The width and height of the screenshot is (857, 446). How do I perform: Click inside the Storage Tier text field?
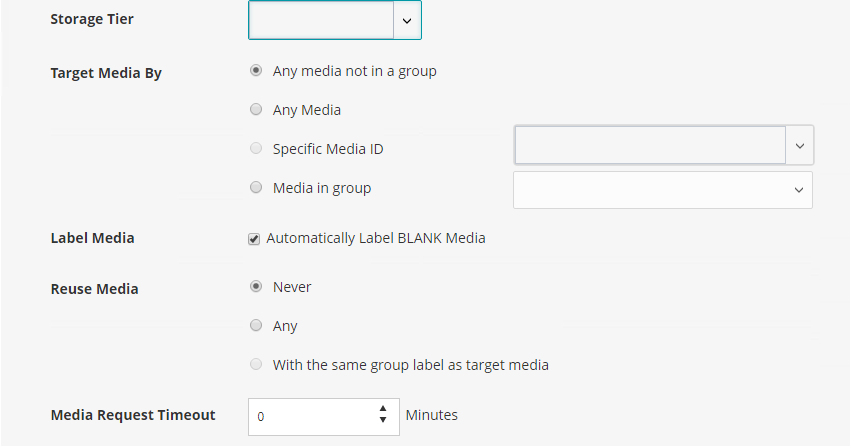coord(320,20)
